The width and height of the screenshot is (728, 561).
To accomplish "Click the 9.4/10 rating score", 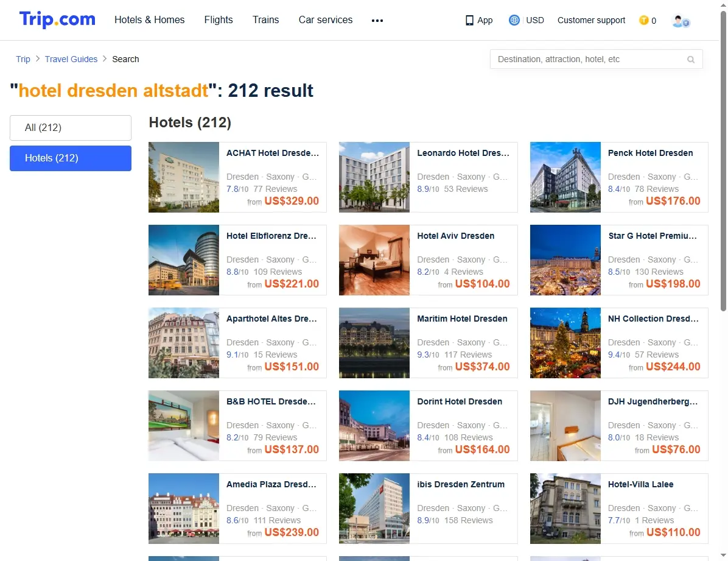I will (619, 355).
